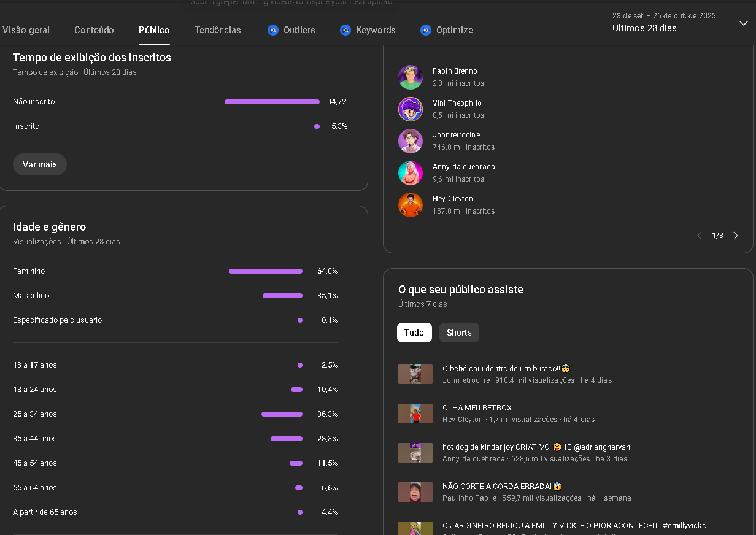Screen dimensions: 756x535
Task: Click the Feminino percentage bar
Action: [266, 271]
